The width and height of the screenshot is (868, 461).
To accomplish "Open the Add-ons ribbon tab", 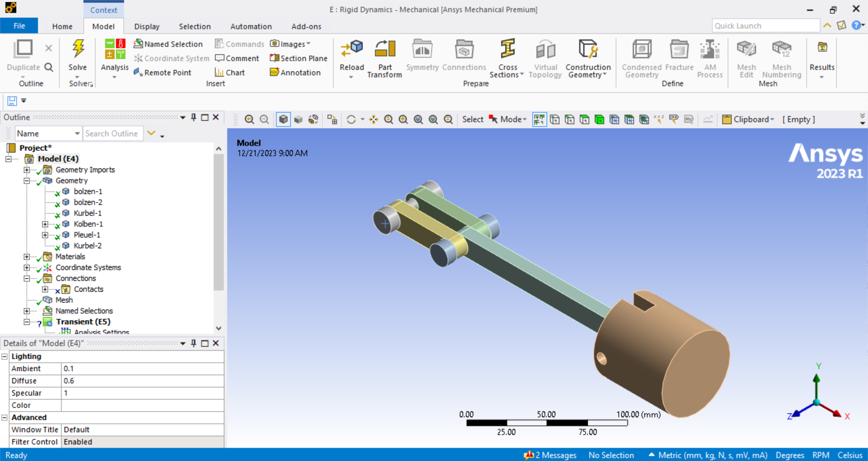I will (x=307, y=26).
